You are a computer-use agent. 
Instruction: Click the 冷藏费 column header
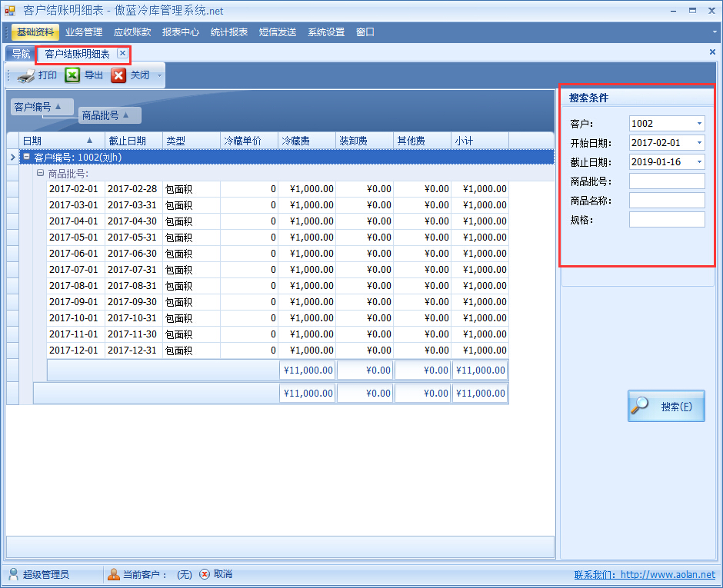pos(307,141)
